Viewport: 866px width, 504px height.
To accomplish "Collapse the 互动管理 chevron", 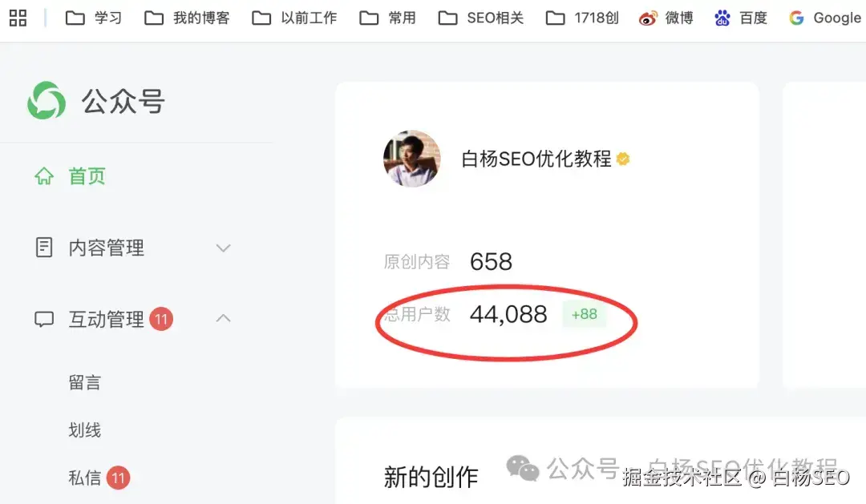I will point(223,319).
